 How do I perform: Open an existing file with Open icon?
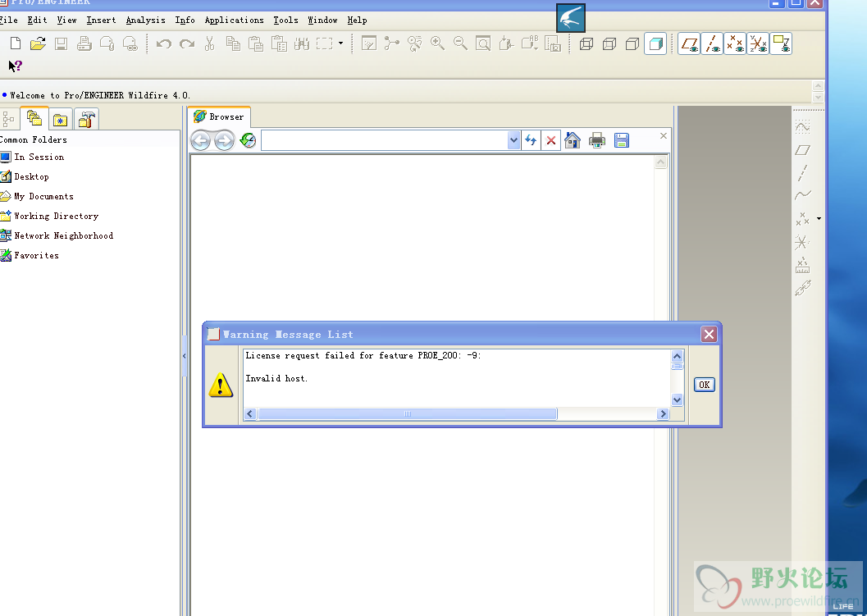[x=39, y=43]
